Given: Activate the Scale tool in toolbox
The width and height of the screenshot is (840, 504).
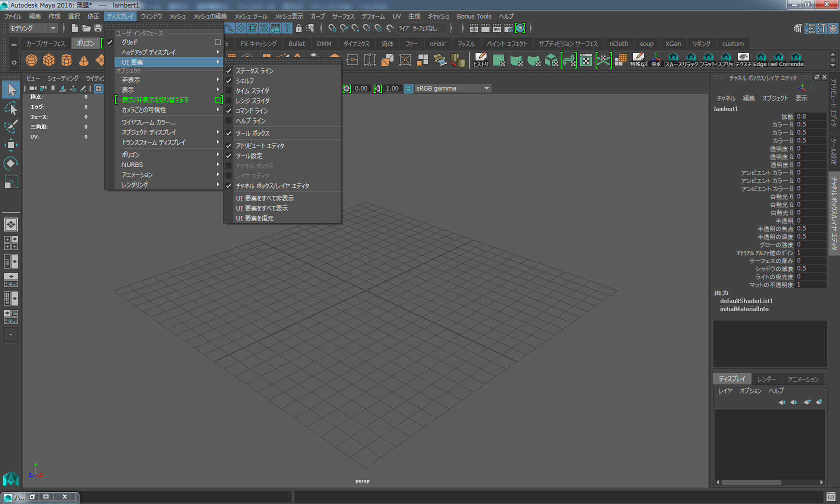Looking at the screenshot, I should click(11, 181).
